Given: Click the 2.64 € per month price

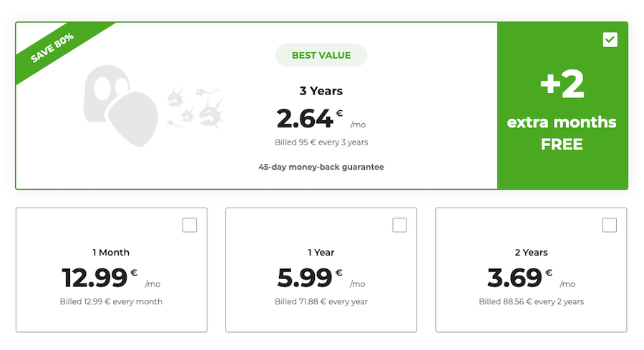Looking at the screenshot, I should point(321,118).
